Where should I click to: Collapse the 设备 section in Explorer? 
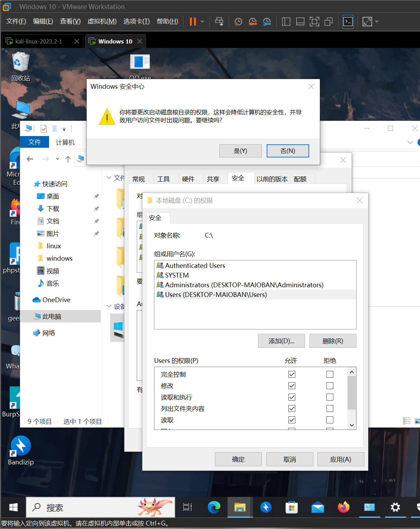(x=109, y=306)
